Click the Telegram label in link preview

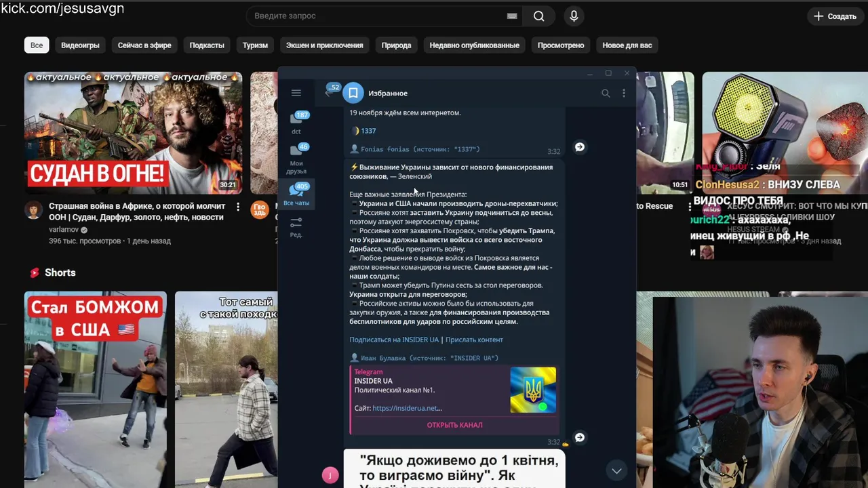pos(368,372)
